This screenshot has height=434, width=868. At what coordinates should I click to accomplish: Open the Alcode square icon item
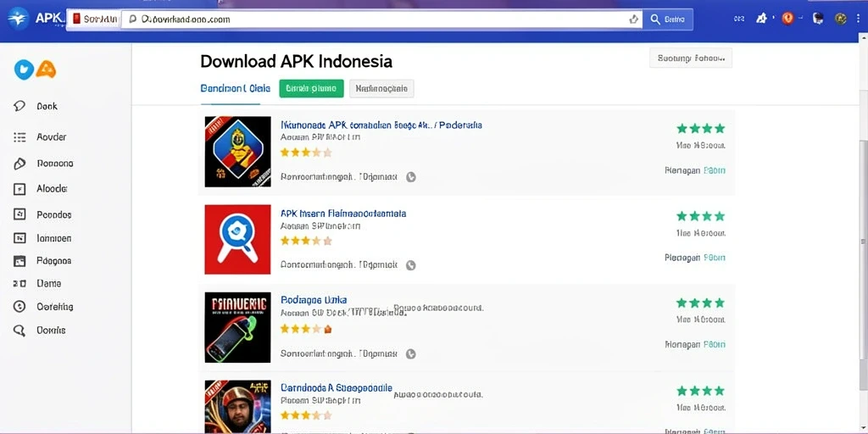click(x=40, y=189)
